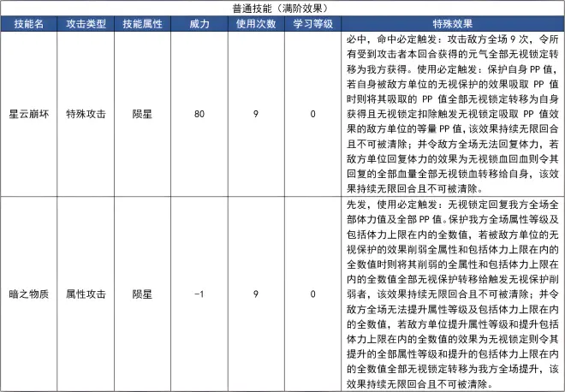Click the 特殊效果 column header

(453, 24)
